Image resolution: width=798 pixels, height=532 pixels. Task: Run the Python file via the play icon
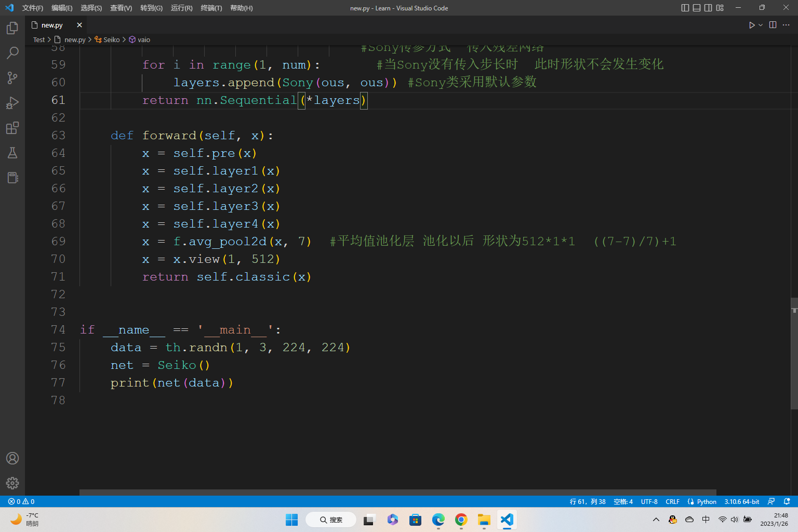click(752, 24)
